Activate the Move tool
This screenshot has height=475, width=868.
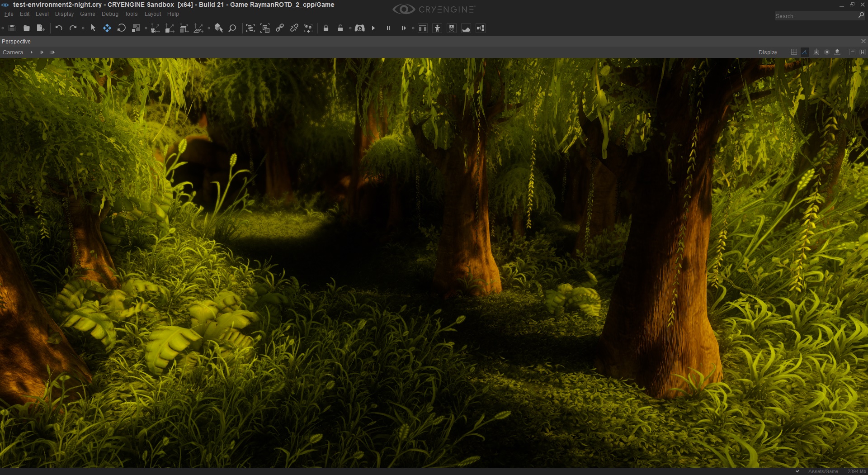[x=107, y=28]
